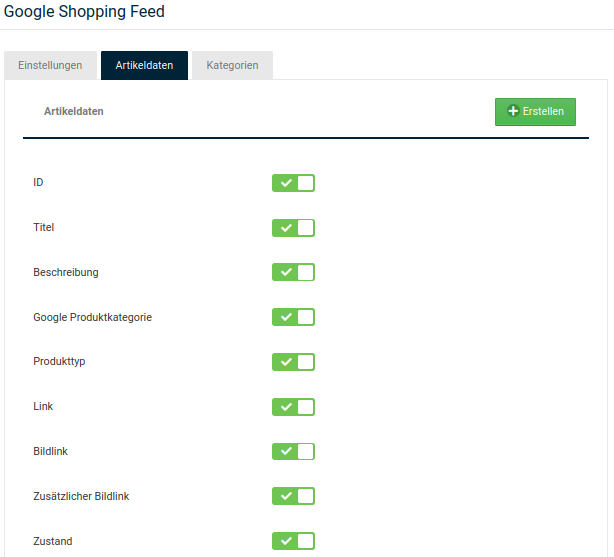Turn off the Beschreibung toggle
This screenshot has height=557, width=614.
coord(293,272)
